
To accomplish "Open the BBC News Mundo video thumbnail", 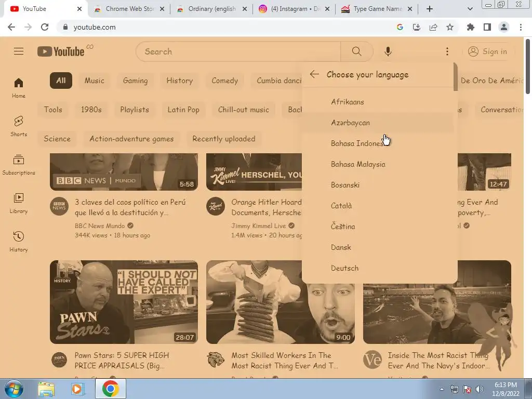I will coord(124,171).
